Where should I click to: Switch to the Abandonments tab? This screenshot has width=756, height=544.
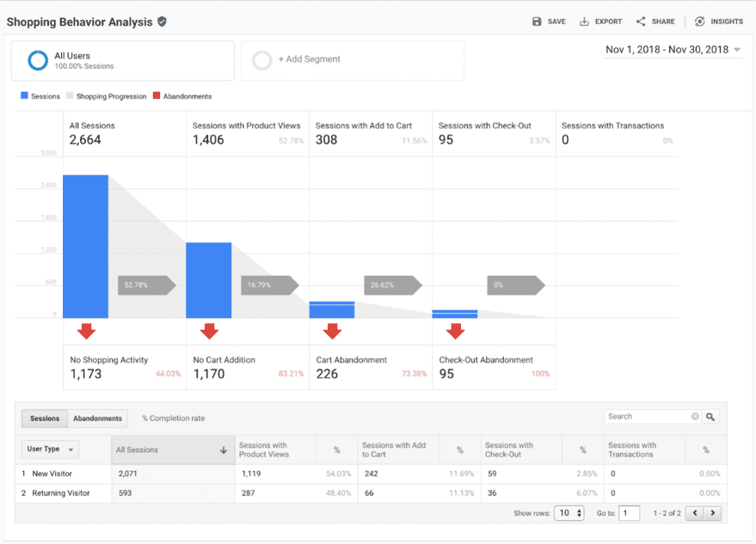pyautogui.click(x=96, y=419)
